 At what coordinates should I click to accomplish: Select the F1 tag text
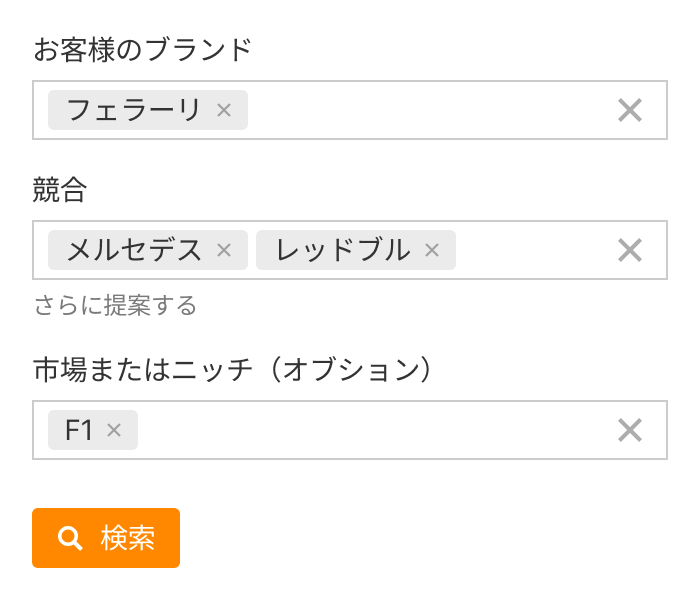79,430
